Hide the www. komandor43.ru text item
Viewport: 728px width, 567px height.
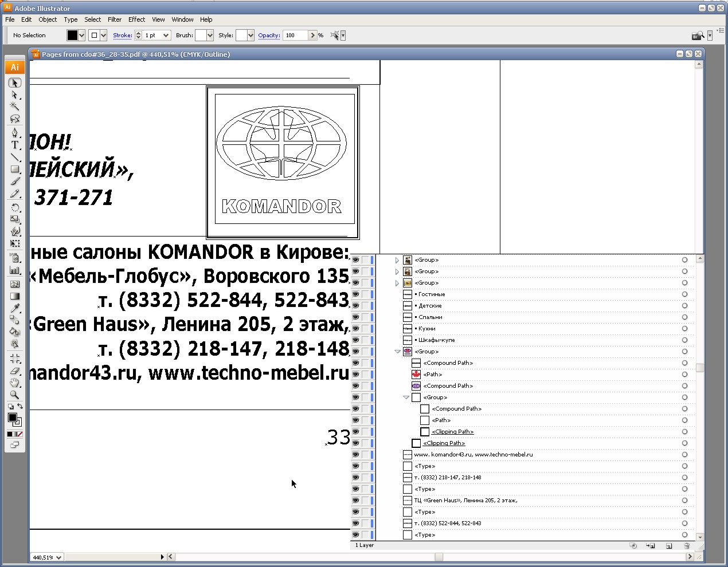(x=356, y=455)
